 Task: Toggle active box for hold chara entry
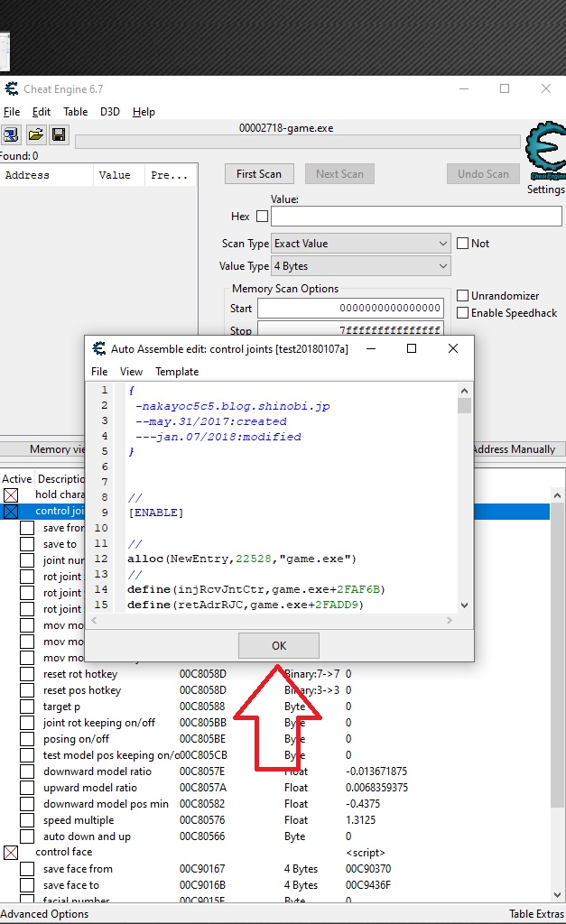11,495
